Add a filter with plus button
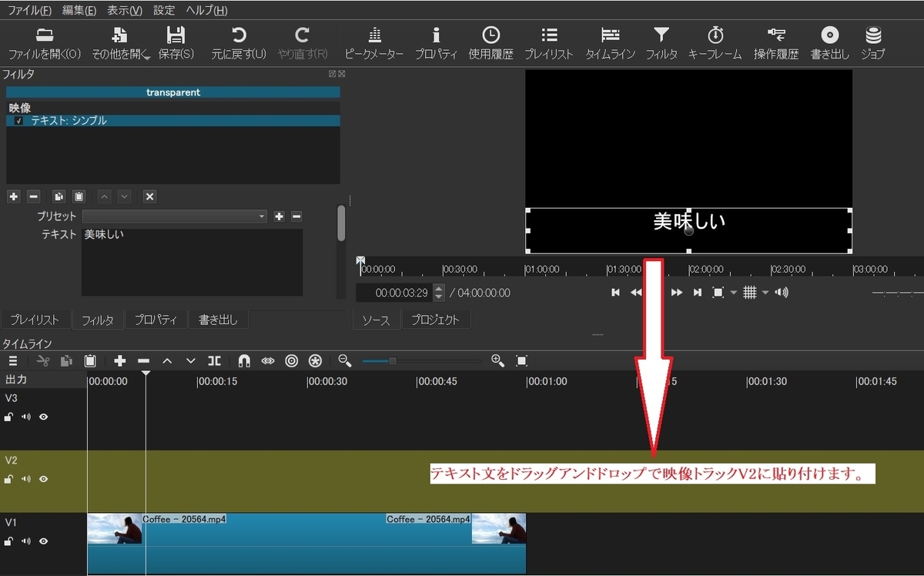Viewport: 924px width, 576px height. tap(13, 196)
